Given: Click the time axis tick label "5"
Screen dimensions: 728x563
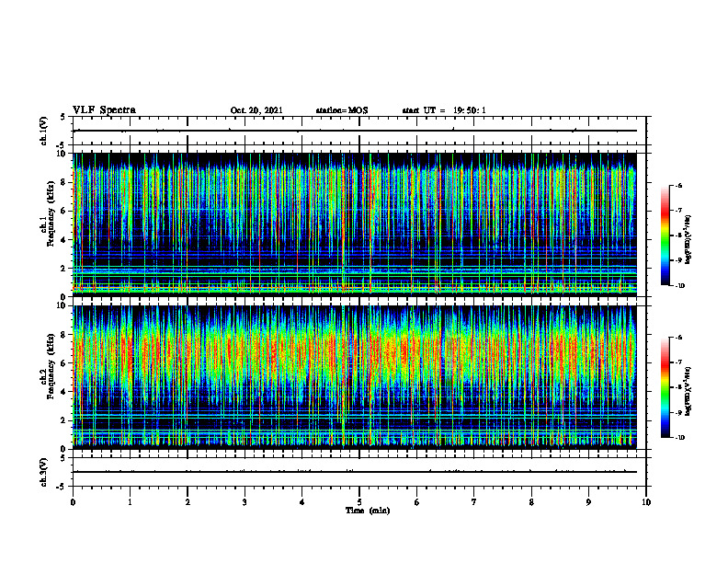Looking at the screenshot, I should 359,502.
